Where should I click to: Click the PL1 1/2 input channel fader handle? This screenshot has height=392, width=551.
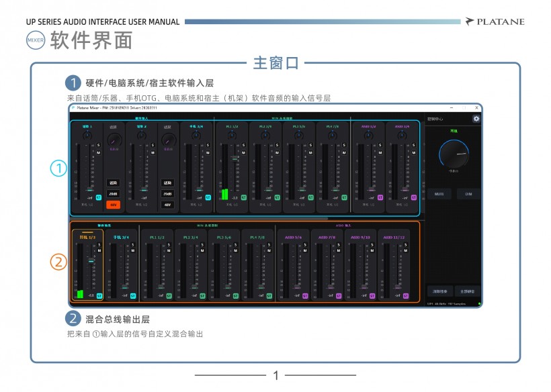pos(234,158)
